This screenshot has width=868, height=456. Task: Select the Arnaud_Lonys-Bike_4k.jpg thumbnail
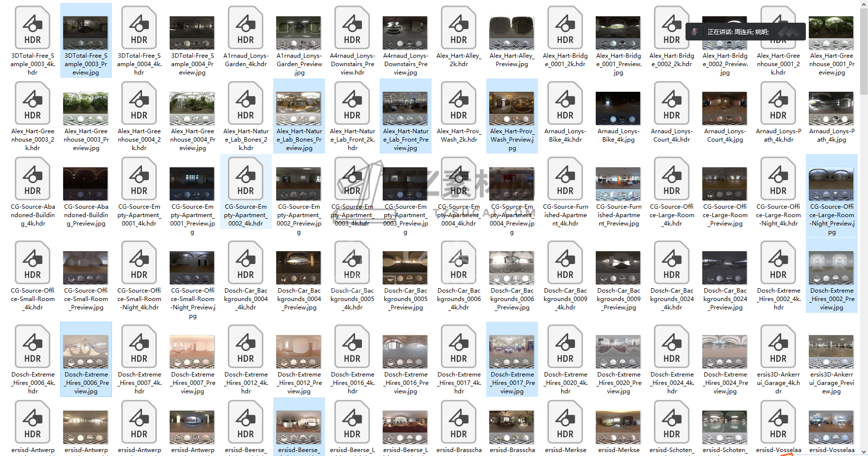click(x=618, y=108)
